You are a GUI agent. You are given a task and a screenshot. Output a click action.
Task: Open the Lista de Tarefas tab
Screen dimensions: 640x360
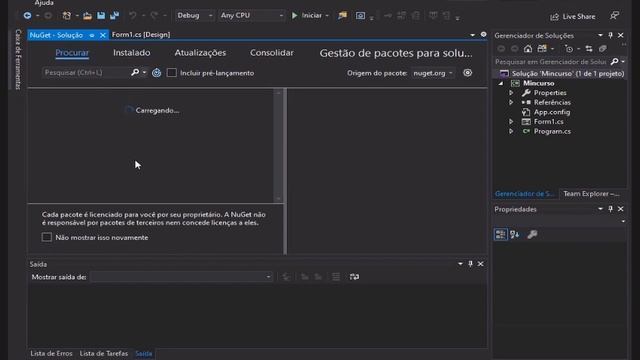pyautogui.click(x=104, y=353)
